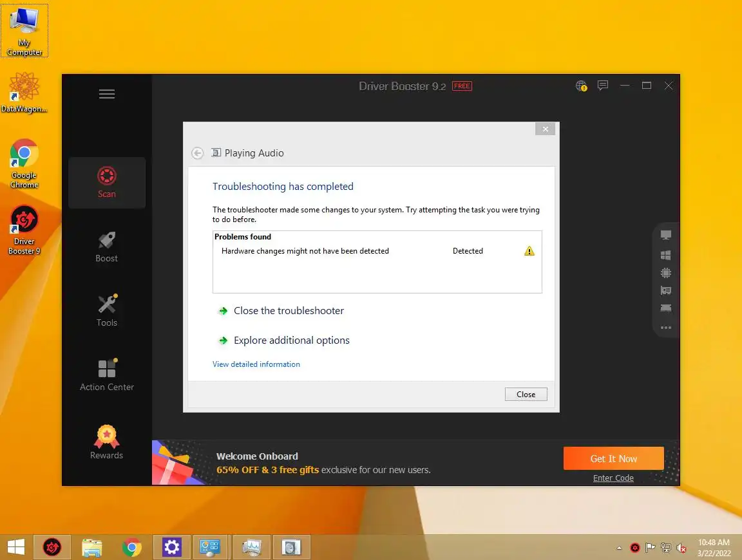
Task: Show monitor device info in right panel
Action: tap(666, 235)
